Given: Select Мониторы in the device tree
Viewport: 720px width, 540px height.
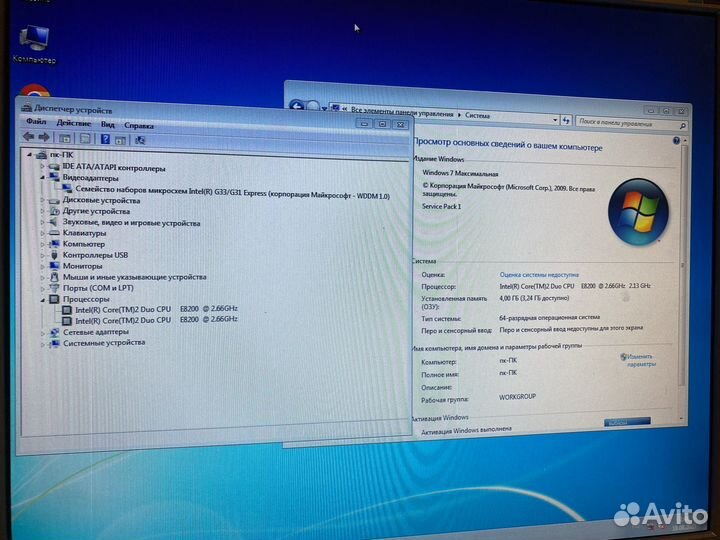Looking at the screenshot, I should point(82,266).
